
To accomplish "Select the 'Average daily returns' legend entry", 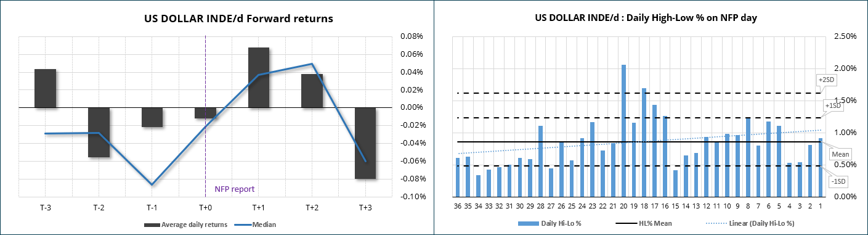I will click(185, 225).
